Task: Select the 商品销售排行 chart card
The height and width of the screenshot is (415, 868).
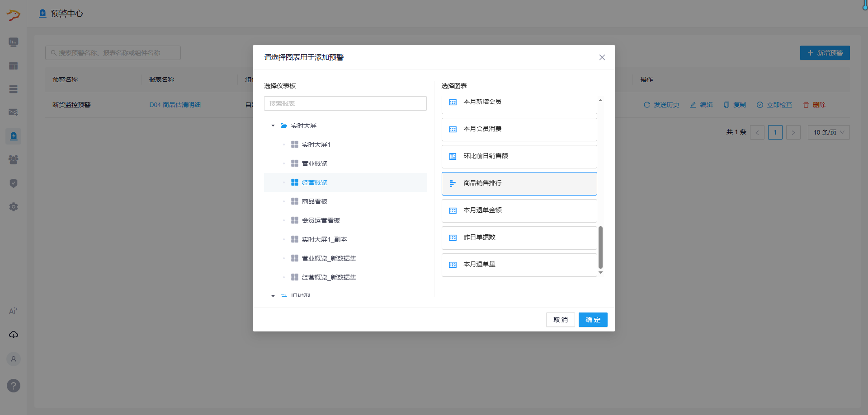Action: (519, 183)
